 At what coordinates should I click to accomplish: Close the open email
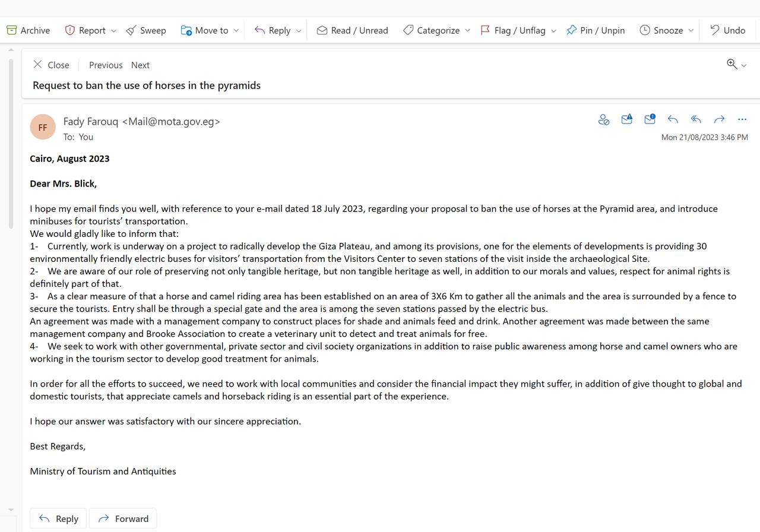[x=51, y=65]
